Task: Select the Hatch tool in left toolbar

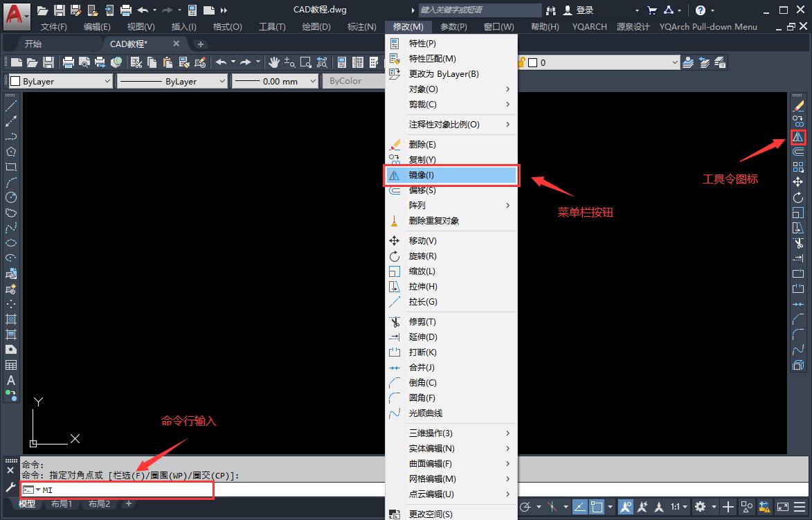Action: pos(11,319)
